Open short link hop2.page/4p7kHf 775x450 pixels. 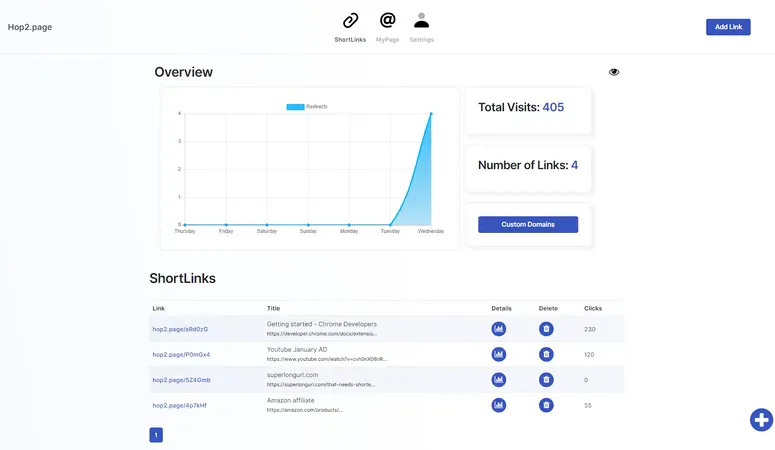pyautogui.click(x=179, y=405)
